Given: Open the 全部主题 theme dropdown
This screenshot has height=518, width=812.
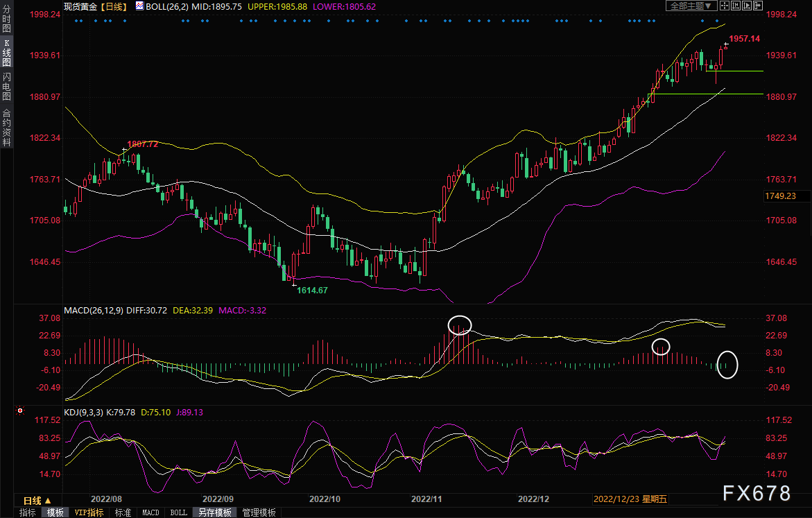Looking at the screenshot, I should point(689,6).
